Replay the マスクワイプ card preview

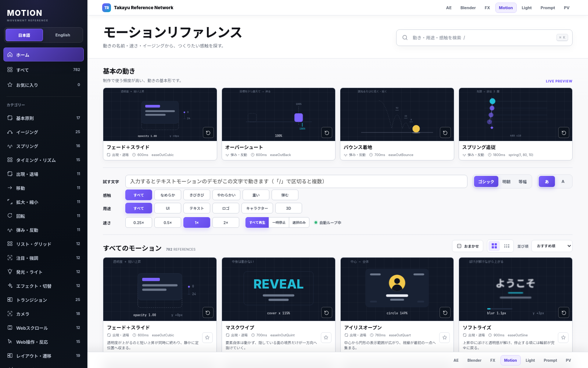[326, 312]
